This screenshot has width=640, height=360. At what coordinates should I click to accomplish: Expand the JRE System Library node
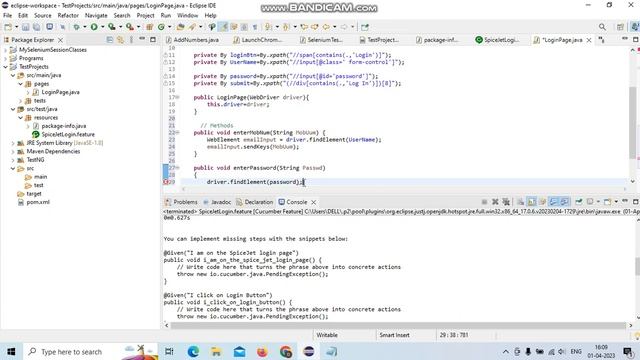13,143
